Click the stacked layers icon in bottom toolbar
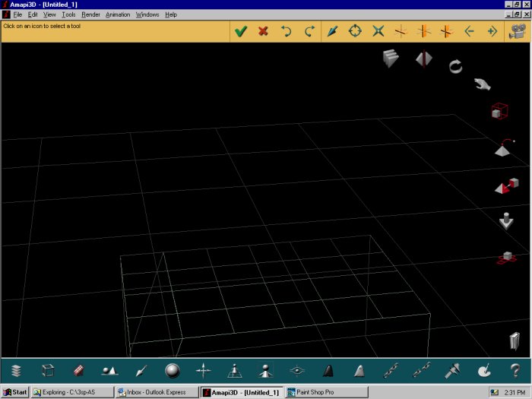The width and height of the screenshot is (532, 399). point(16,371)
